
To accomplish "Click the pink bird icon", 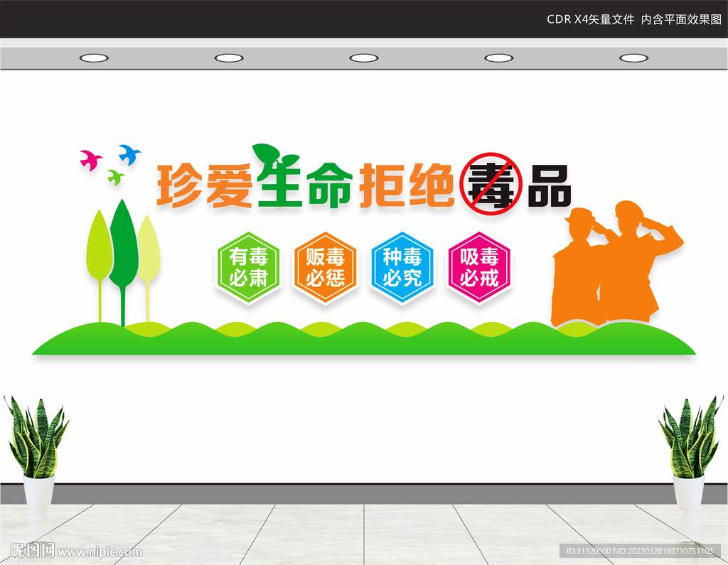I will 91,160.
